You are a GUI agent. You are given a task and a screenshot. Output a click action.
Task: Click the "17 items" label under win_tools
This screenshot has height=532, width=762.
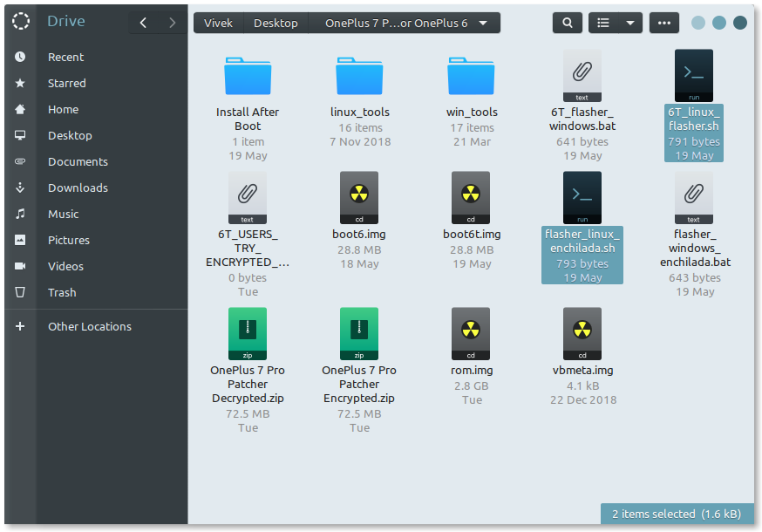(472, 128)
